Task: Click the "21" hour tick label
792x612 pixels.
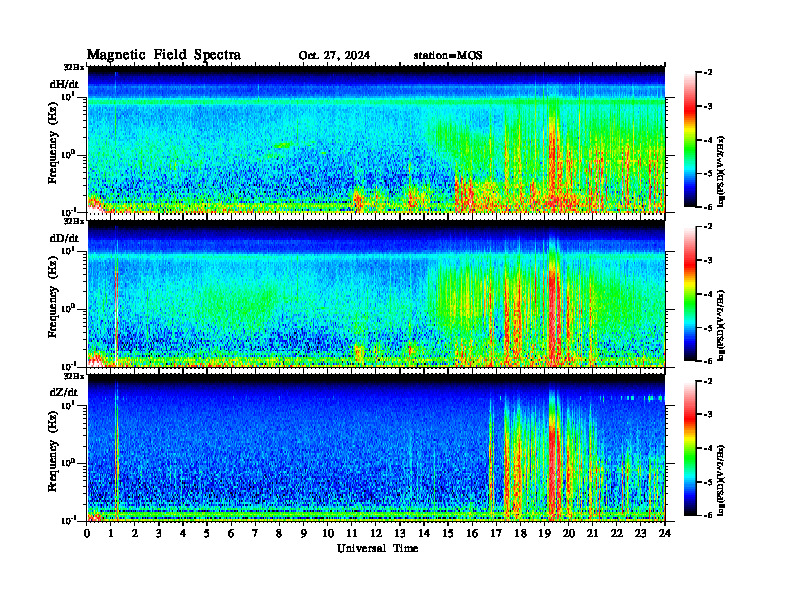Action: pyautogui.click(x=592, y=533)
